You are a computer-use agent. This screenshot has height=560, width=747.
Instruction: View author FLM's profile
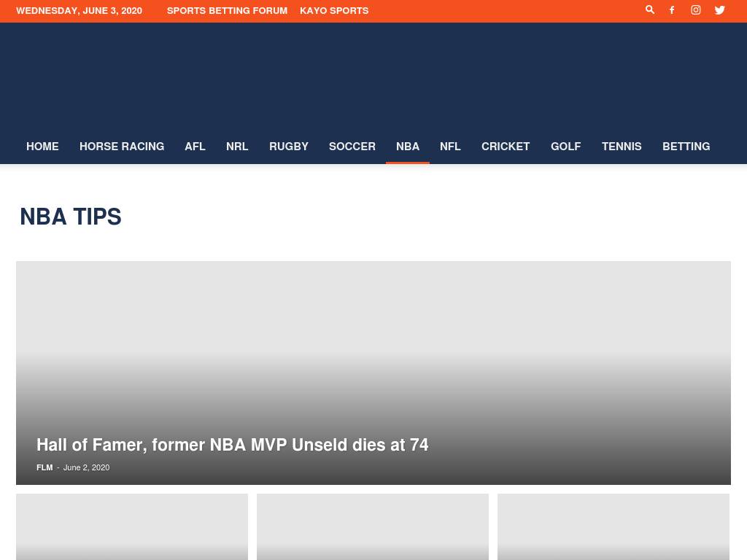tap(44, 467)
